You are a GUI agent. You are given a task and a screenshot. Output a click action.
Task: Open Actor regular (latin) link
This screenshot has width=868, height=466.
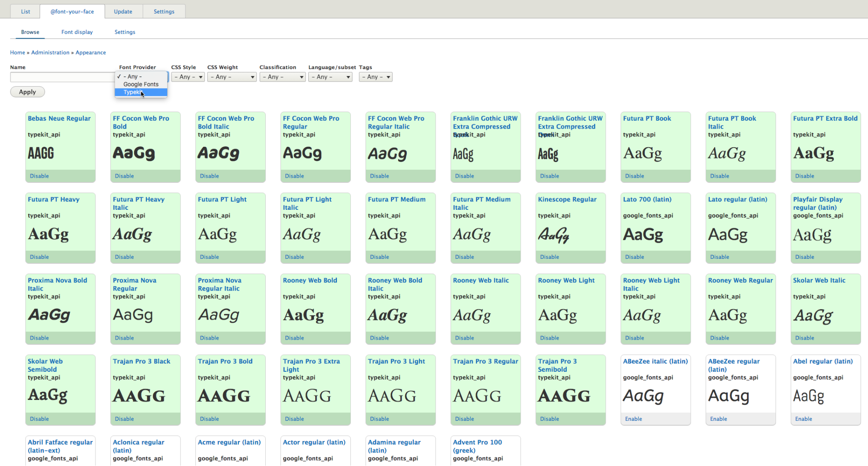pos(314,443)
